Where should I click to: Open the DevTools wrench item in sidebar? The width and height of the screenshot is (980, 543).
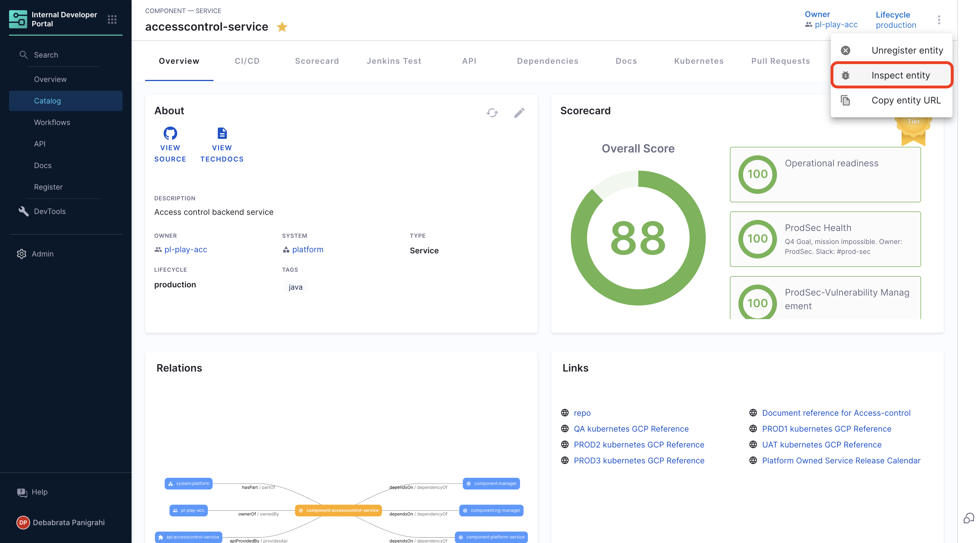(x=49, y=211)
